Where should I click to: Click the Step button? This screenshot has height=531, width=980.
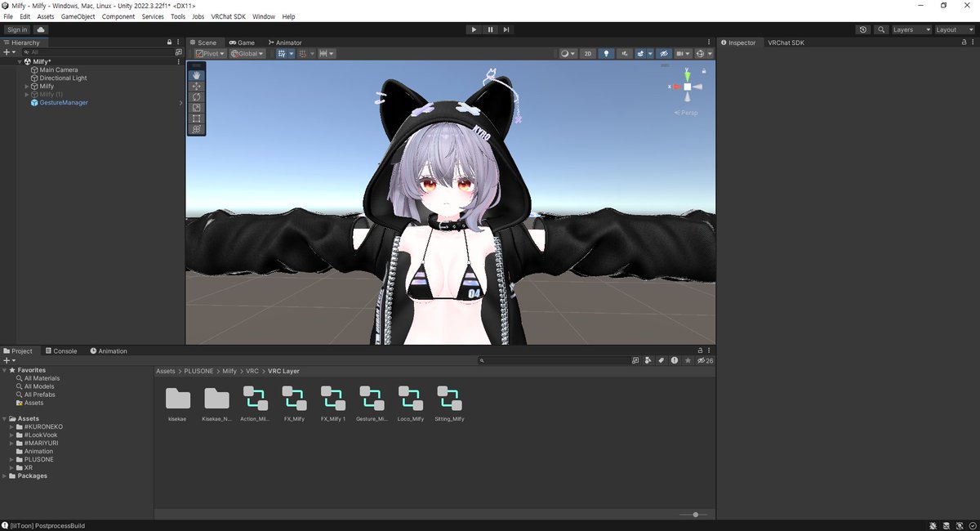(506, 29)
